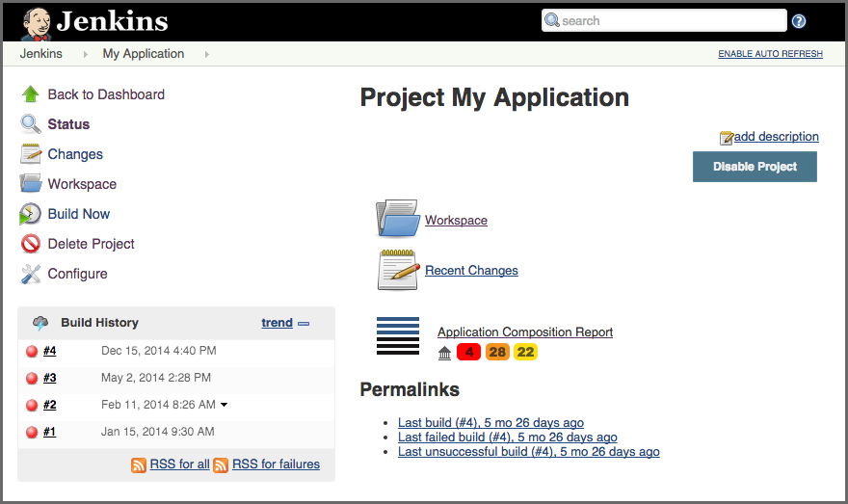Click the Disable Project button
848x504 pixels.
tap(755, 167)
